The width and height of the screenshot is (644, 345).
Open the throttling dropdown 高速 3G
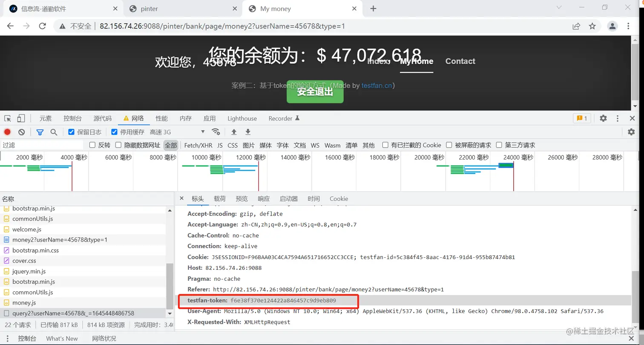click(177, 132)
